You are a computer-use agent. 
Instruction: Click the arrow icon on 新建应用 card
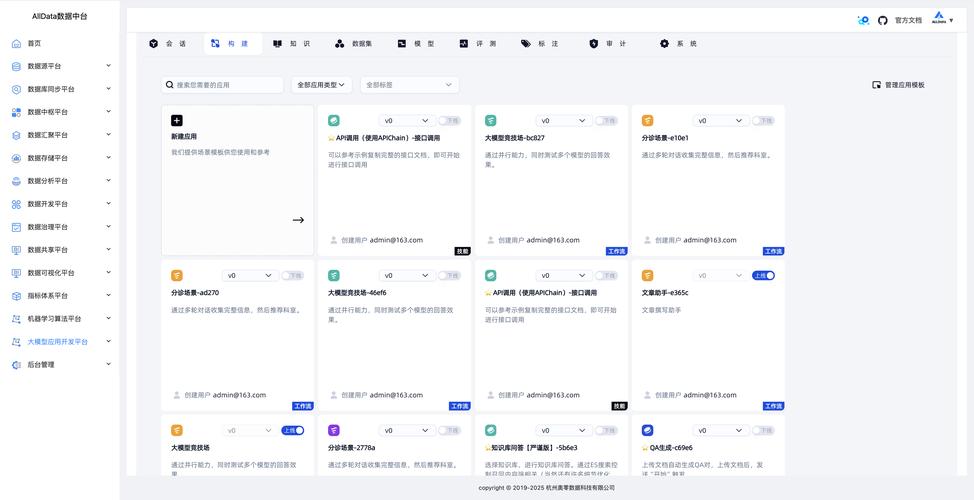[x=298, y=220]
